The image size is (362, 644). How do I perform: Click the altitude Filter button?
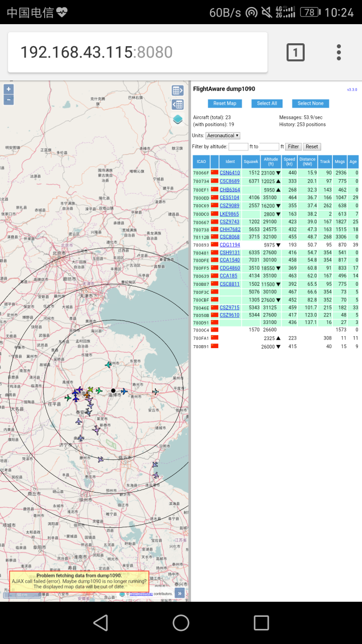point(293,147)
